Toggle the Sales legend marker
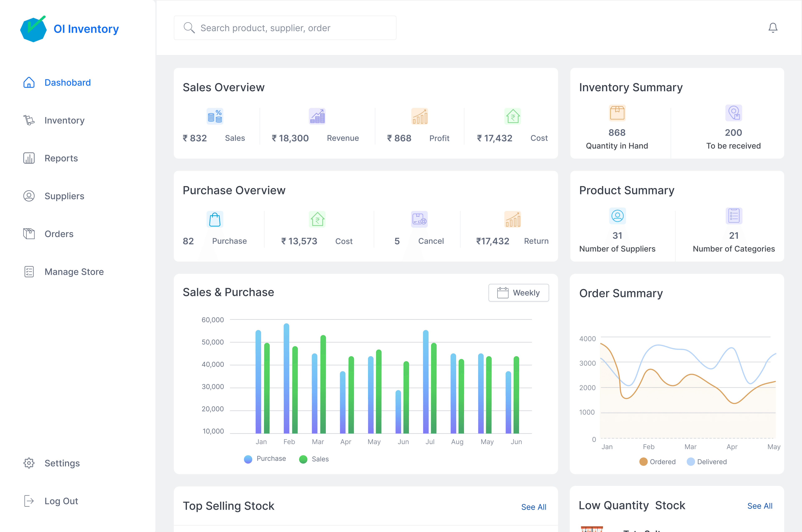 tap(303, 459)
